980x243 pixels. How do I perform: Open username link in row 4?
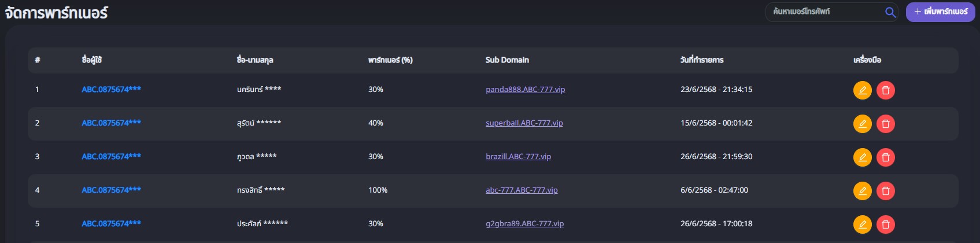[x=111, y=190]
